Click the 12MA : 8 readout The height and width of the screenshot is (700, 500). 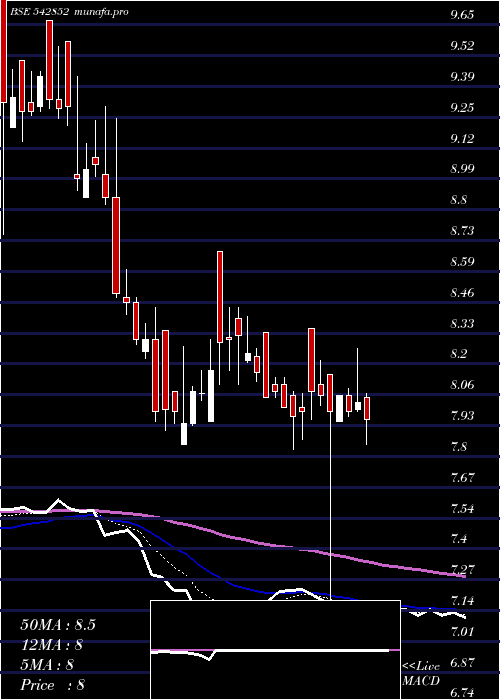coord(51,645)
